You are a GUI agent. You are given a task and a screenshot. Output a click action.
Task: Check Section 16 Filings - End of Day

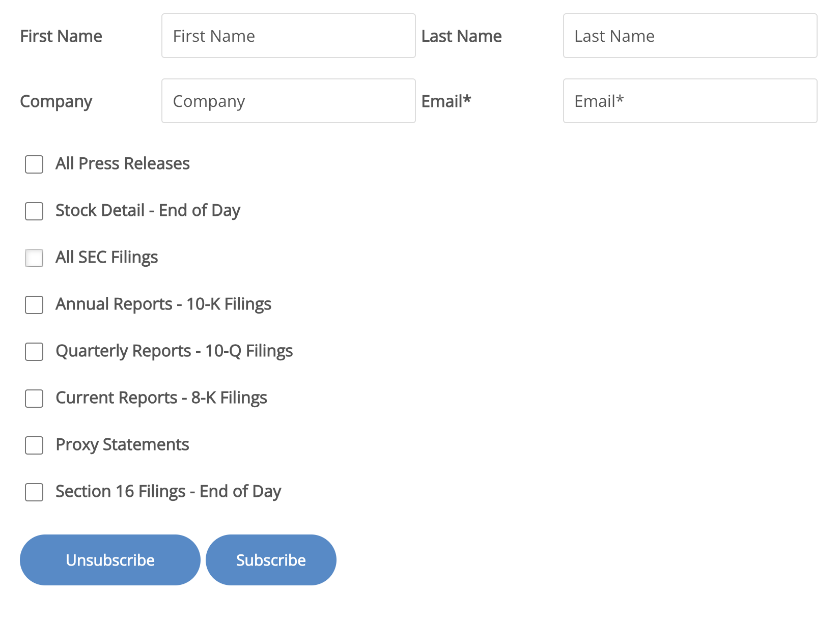click(x=34, y=492)
